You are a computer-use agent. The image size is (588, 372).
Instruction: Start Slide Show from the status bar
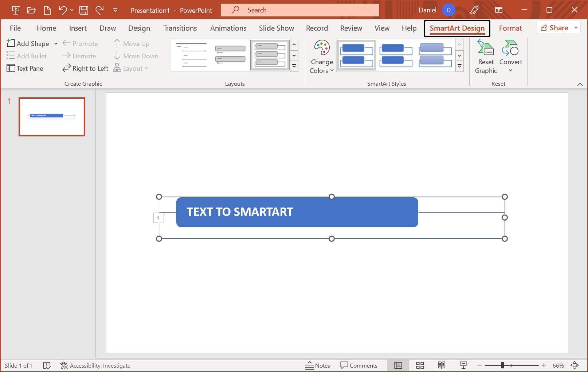463,365
